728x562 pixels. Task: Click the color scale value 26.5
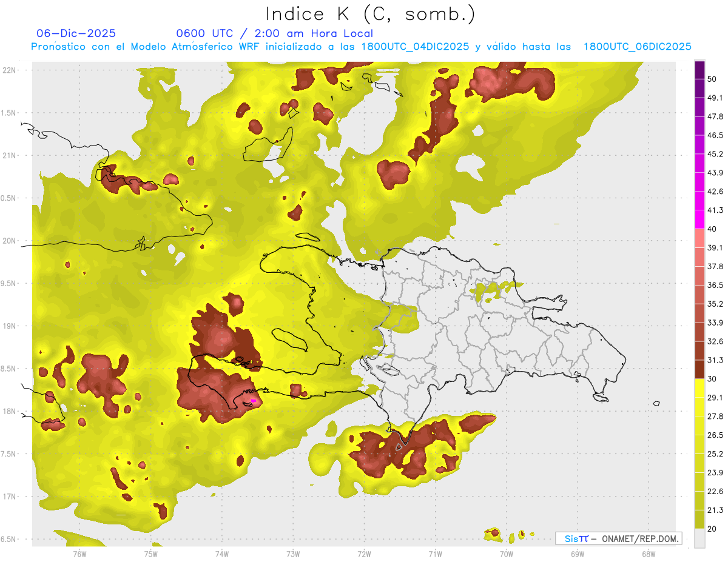click(715, 435)
